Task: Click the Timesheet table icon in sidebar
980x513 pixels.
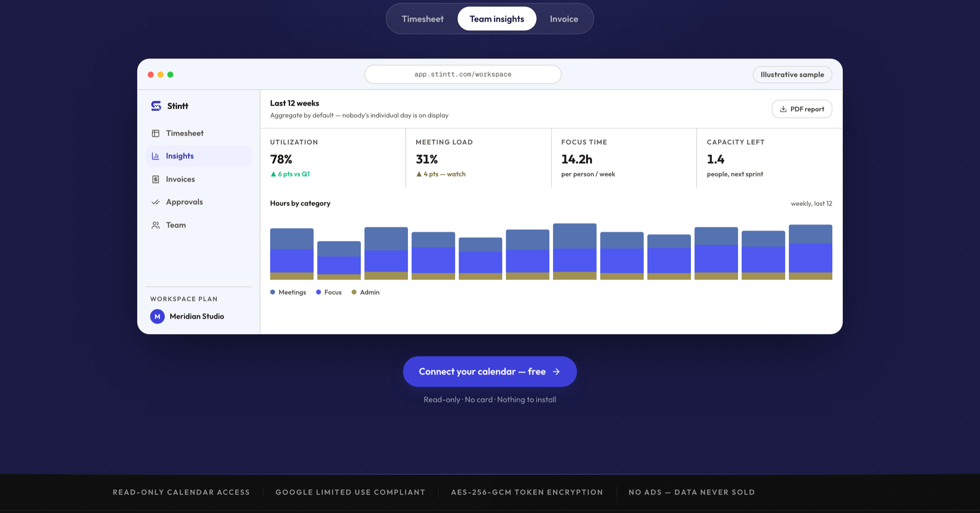Action: 156,133
